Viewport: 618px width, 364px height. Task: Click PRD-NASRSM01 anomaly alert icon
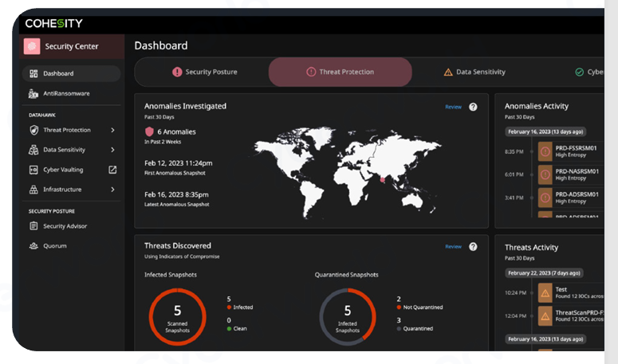(545, 174)
